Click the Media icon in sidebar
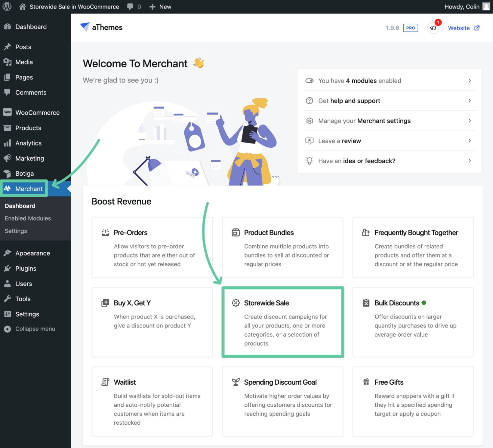493x448 pixels. [7, 62]
